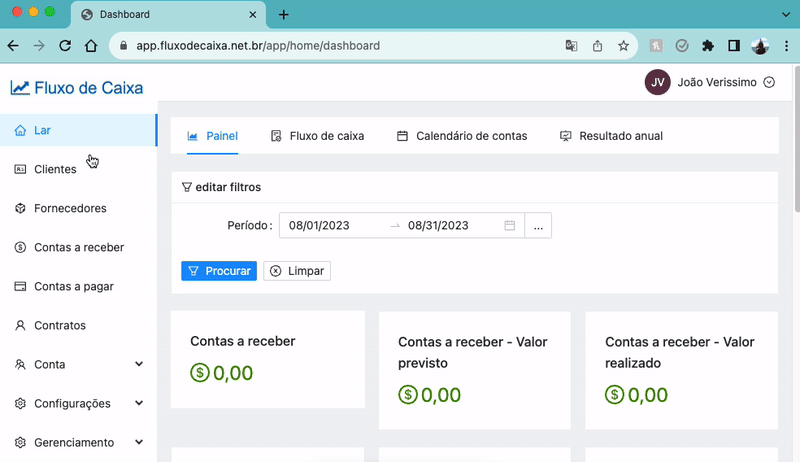Switch to the Fluxo de caixa tab
This screenshot has width=800, height=462.
(x=317, y=136)
